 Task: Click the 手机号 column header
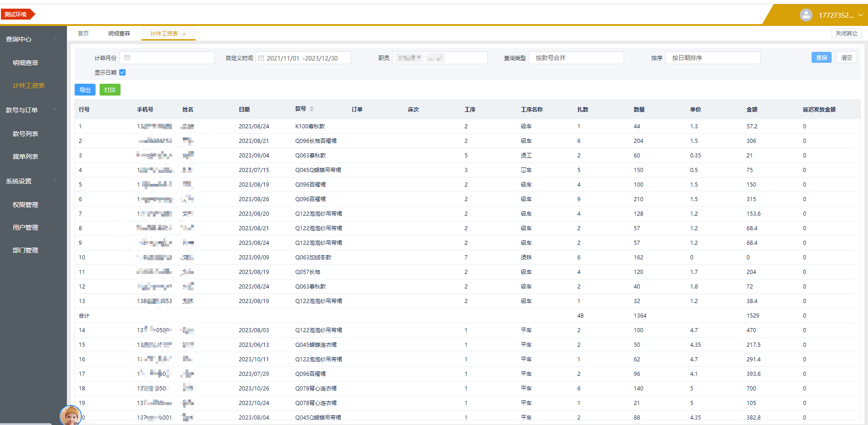[145, 109]
